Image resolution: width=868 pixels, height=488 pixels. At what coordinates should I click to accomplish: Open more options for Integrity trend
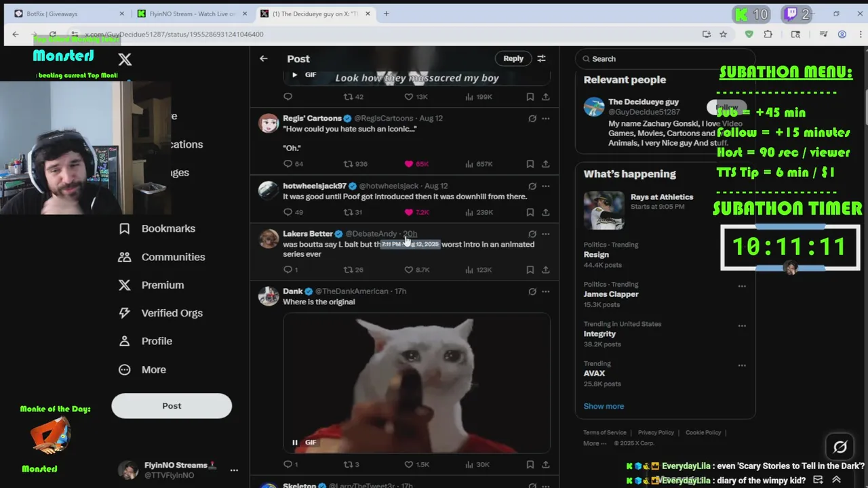coord(742,326)
